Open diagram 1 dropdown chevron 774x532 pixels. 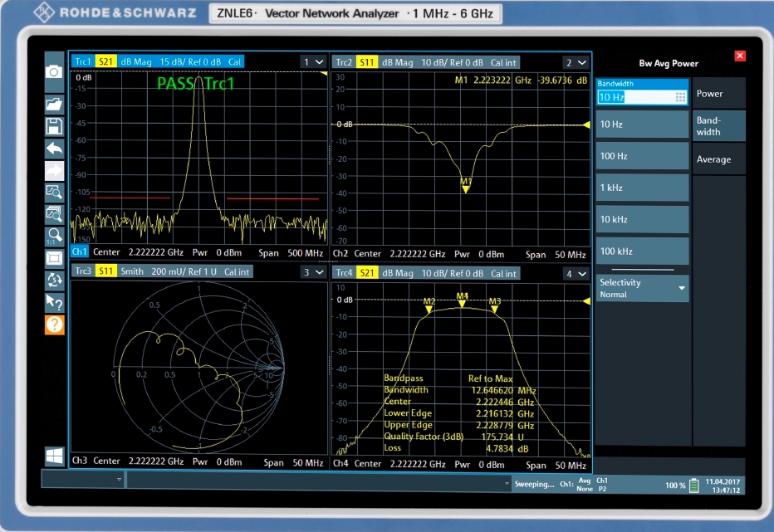[x=321, y=62]
